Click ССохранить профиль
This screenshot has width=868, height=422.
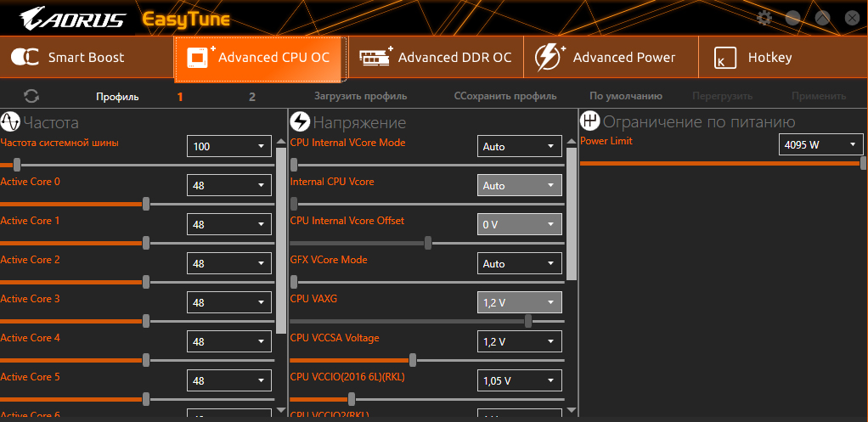click(x=505, y=96)
